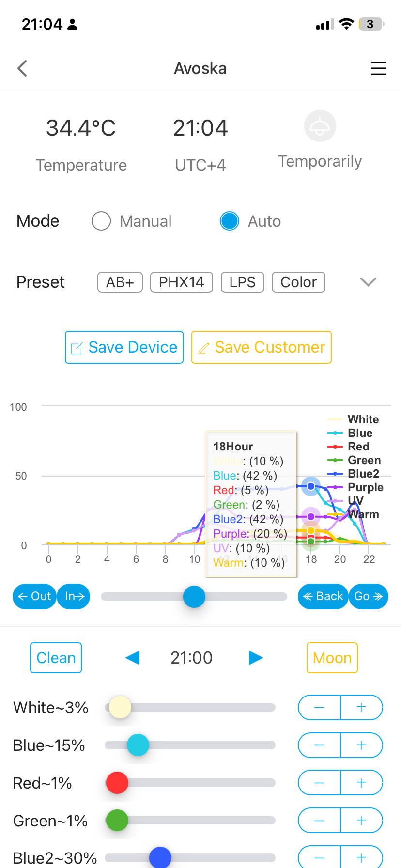The height and width of the screenshot is (868, 401).
Task: Select Manual mode radio button
Action: pos(101,221)
